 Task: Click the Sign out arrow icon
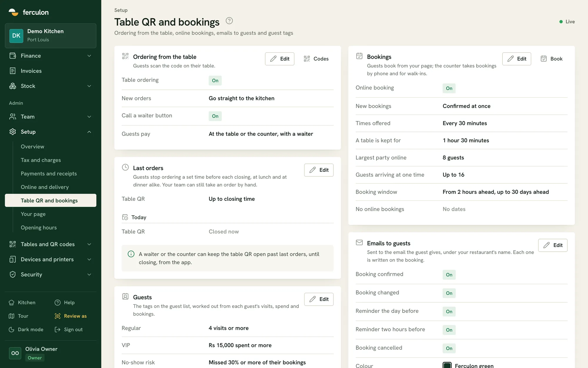click(x=58, y=329)
